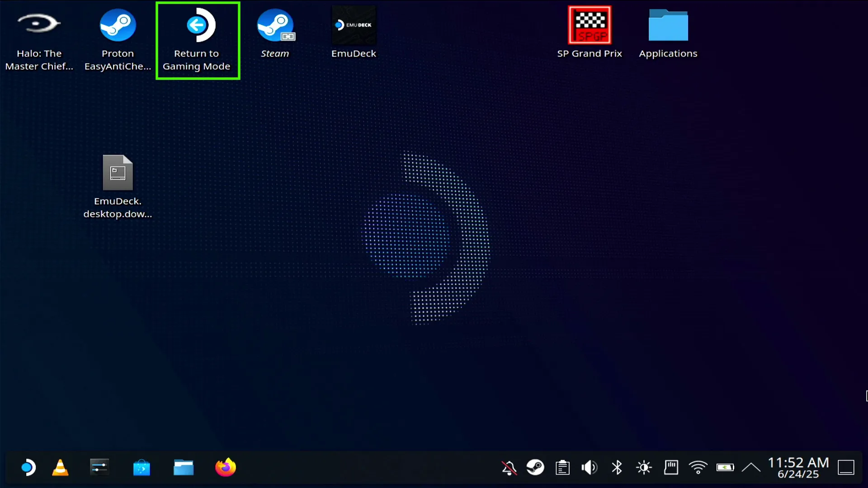The image size is (868, 488).
Task: Toggle notifications do-not-disturb bell icon
Action: click(x=509, y=468)
